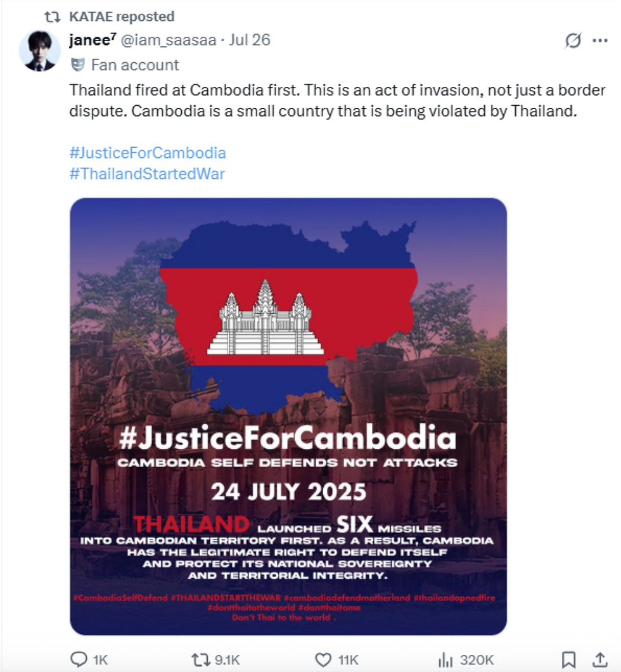Open janee's profile picture avatar

click(40, 51)
